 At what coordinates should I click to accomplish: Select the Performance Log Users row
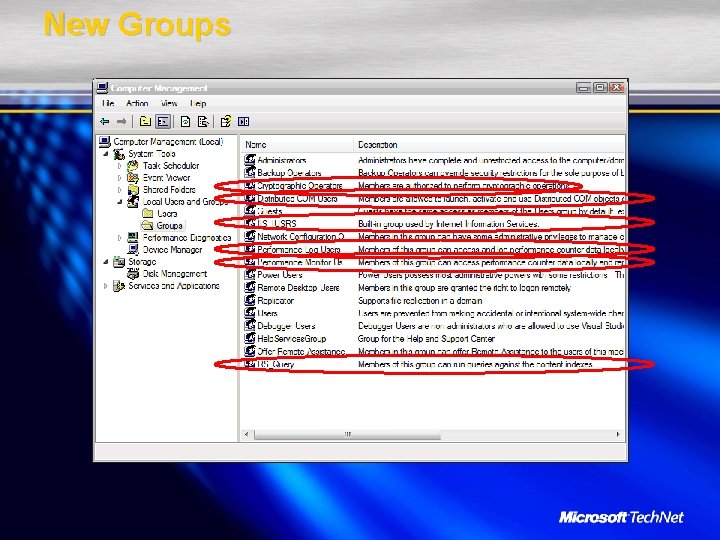433,249
